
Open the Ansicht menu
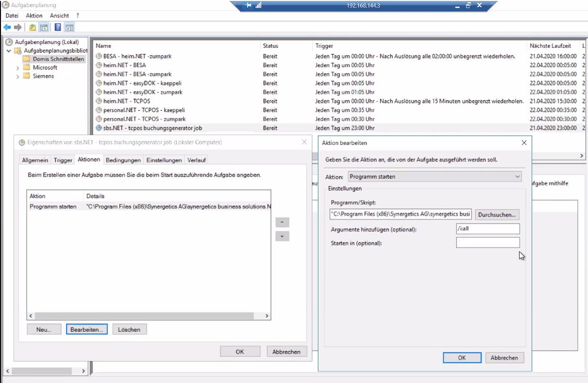(x=60, y=16)
